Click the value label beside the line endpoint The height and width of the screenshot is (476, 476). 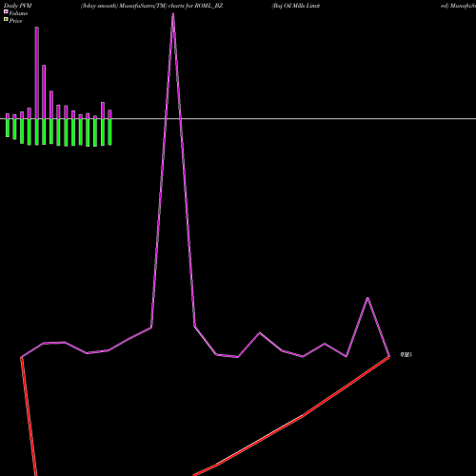(x=407, y=355)
